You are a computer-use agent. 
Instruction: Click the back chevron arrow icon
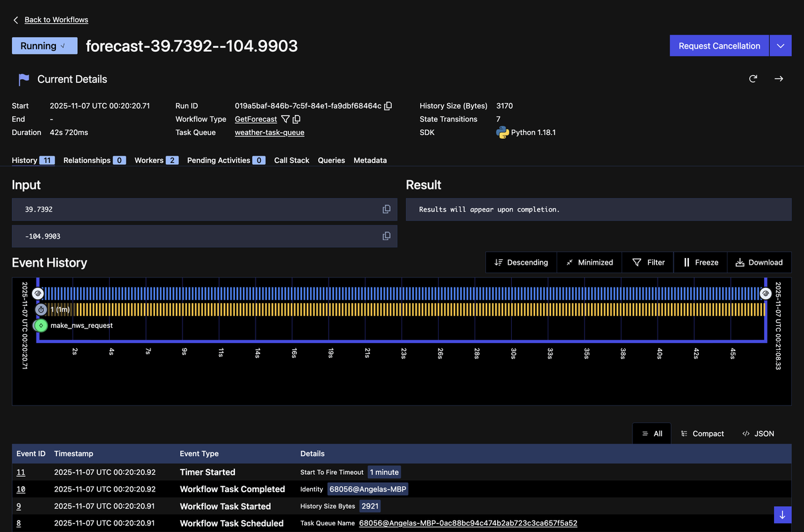(x=16, y=20)
